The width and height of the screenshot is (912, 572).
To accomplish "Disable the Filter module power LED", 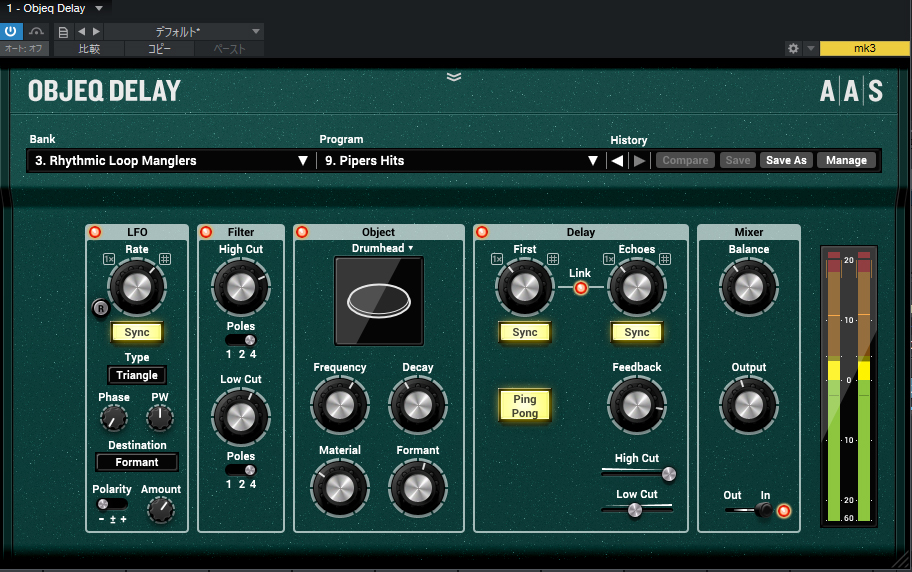I will tap(206, 232).
